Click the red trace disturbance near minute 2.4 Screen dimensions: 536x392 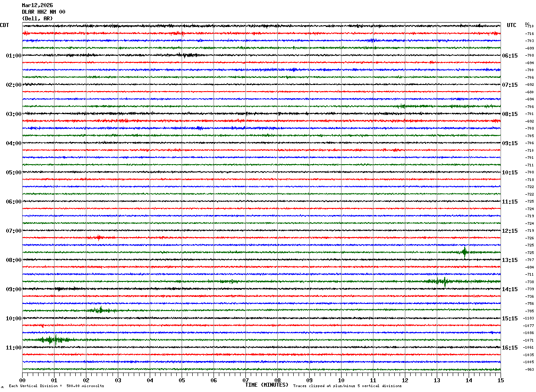(99, 238)
